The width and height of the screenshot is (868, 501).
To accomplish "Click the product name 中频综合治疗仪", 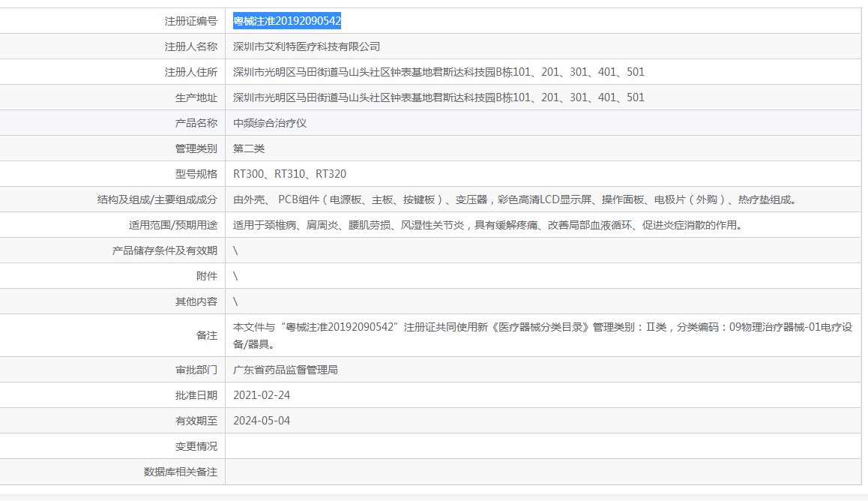I will (270, 123).
